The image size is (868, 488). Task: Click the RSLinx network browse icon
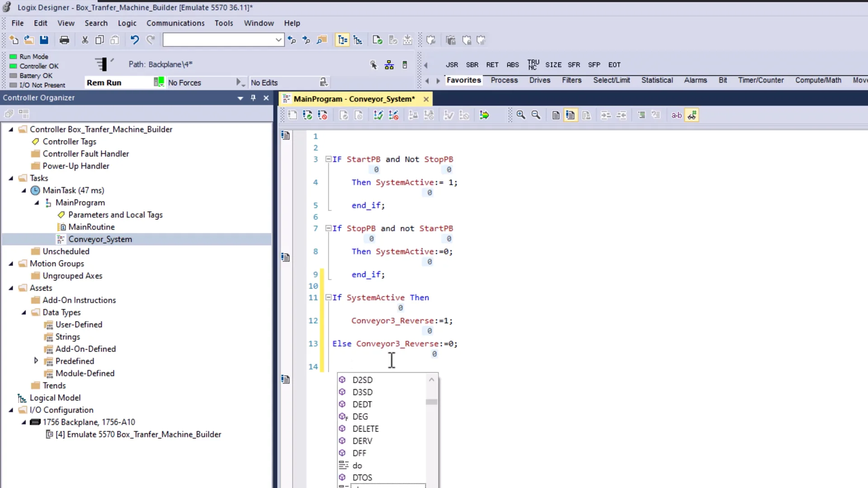click(x=389, y=65)
